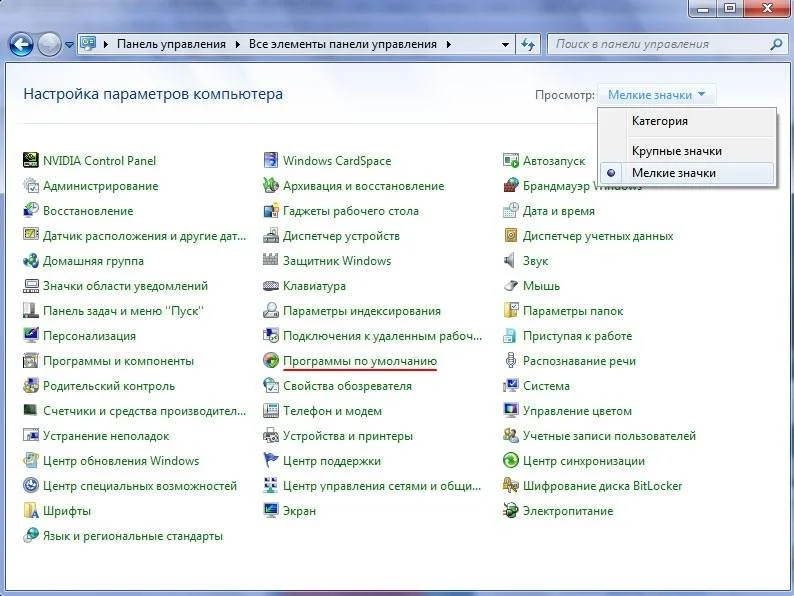Open the Система link
The image size is (794, 596).
pos(546,385)
